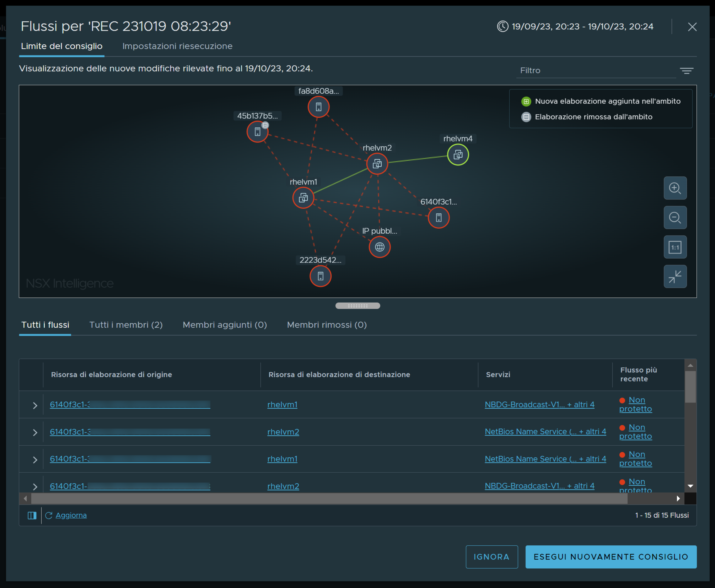Viewport: 715px width, 588px height.
Task: Click the table horizontal scrollbar thumb
Action: (329, 499)
